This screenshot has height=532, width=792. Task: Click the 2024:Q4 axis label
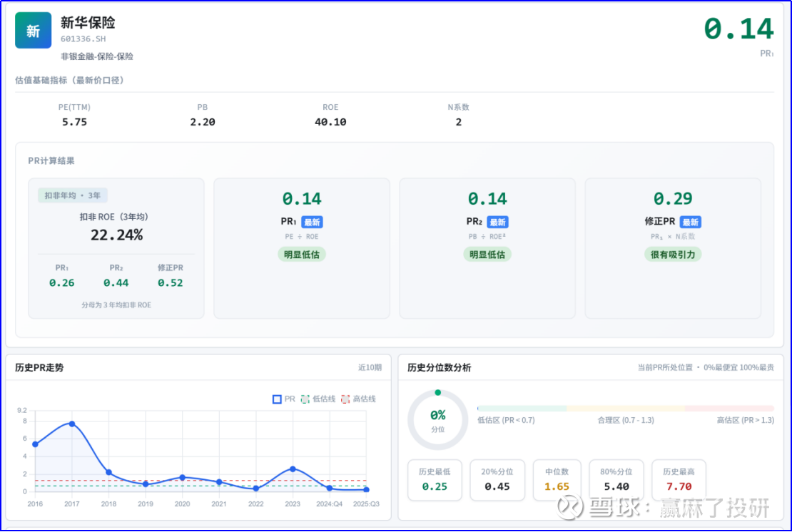[330, 503]
